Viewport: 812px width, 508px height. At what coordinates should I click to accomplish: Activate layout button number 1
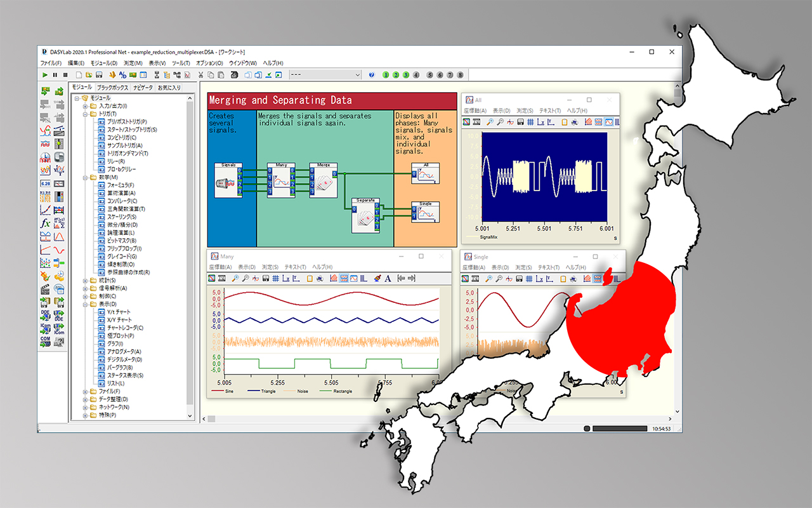click(x=386, y=75)
